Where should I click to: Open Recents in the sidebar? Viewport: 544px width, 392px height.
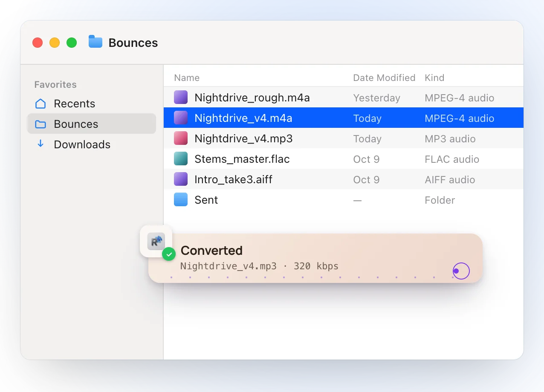coord(92,104)
